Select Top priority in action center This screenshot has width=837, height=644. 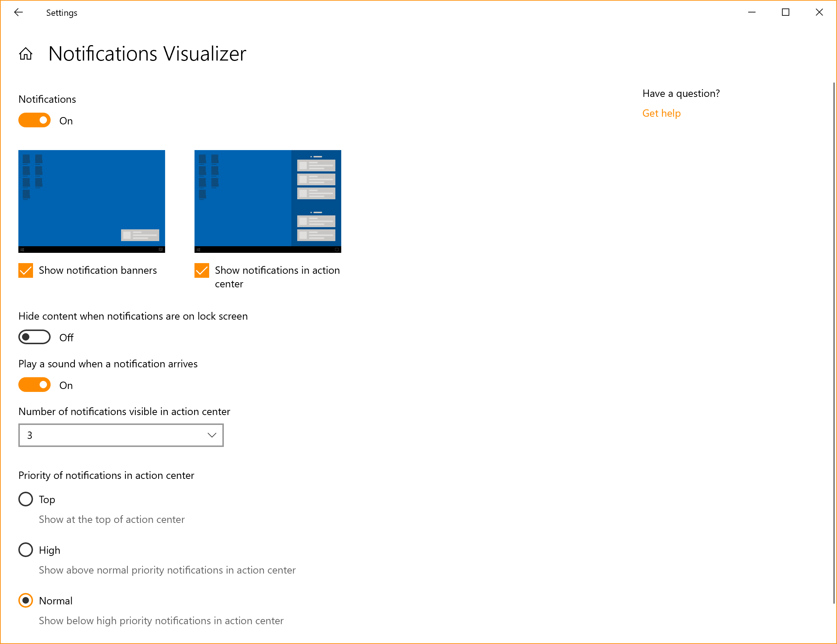point(26,500)
